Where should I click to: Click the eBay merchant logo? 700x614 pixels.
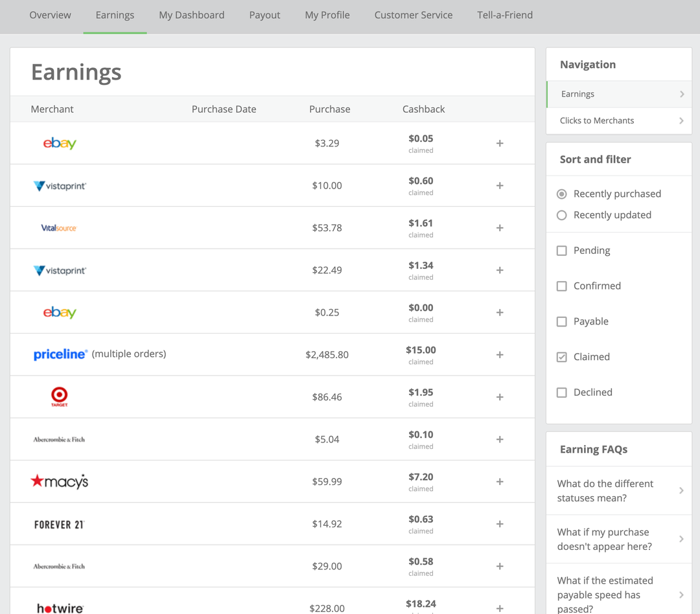pos(60,143)
